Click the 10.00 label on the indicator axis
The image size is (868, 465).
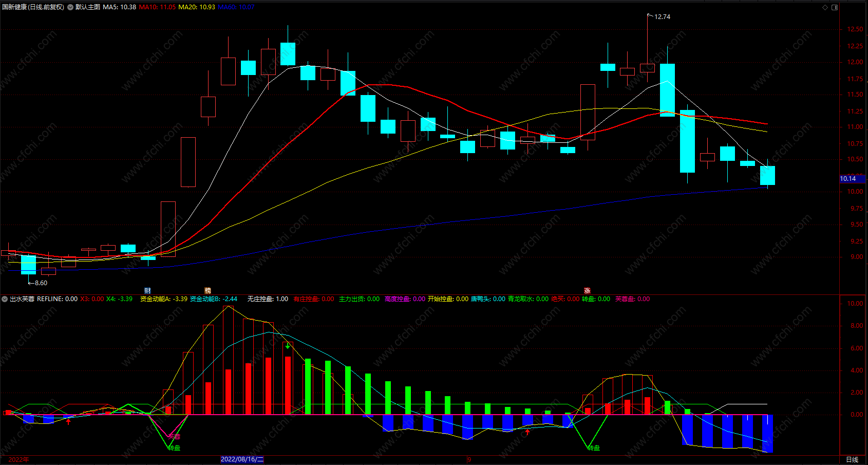click(855, 304)
